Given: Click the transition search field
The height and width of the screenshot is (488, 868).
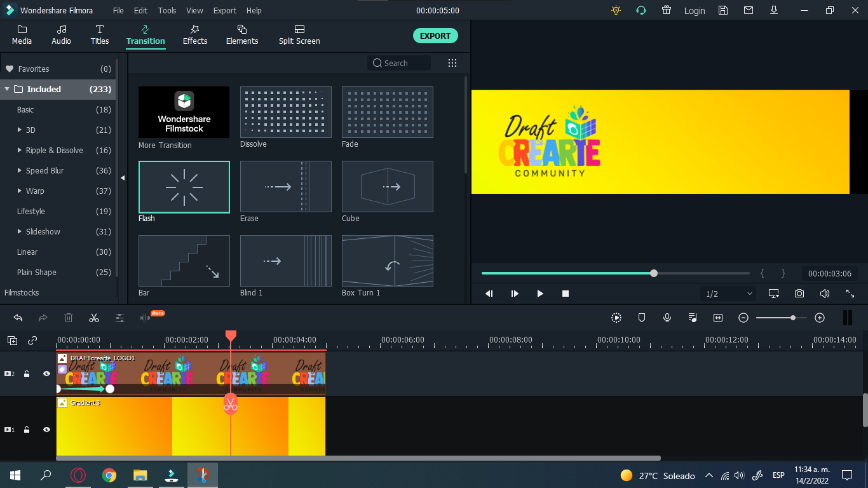Looking at the screenshot, I should point(399,63).
